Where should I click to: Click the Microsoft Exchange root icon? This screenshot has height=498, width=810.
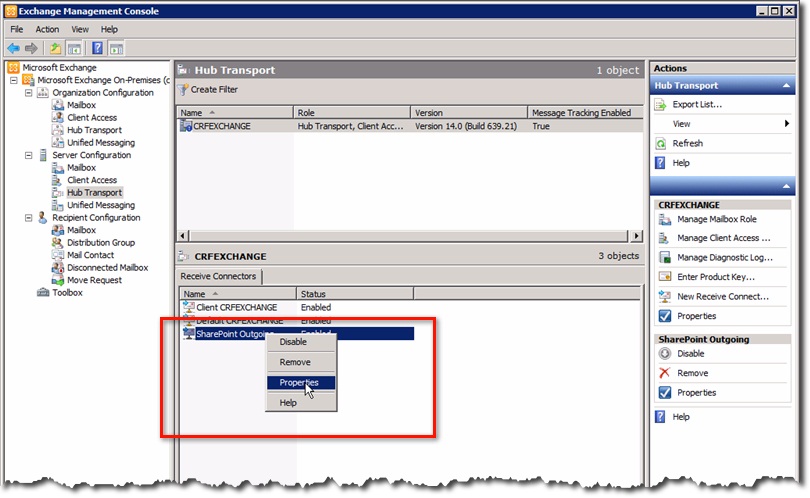(x=13, y=68)
